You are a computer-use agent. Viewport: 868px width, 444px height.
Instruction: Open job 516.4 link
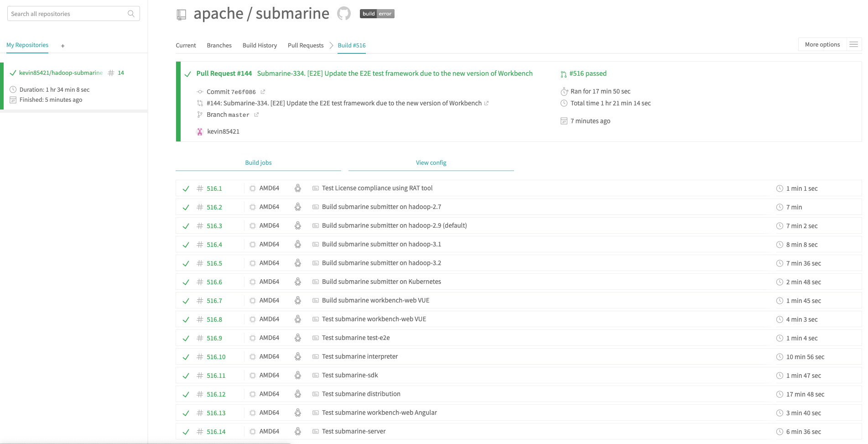[x=214, y=245]
